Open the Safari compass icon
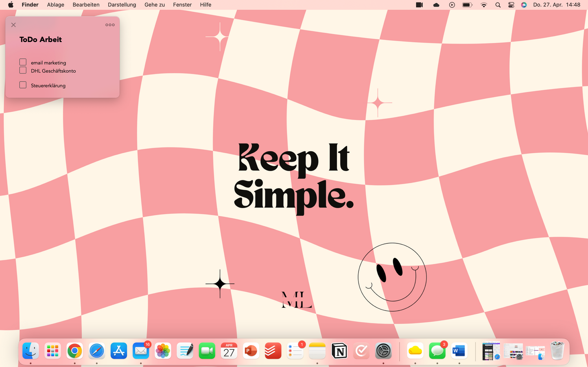The image size is (588, 367). coord(96,351)
